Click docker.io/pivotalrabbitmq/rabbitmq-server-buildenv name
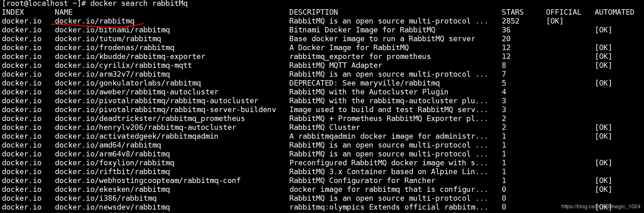This screenshot has height=213, width=644. tap(165, 110)
